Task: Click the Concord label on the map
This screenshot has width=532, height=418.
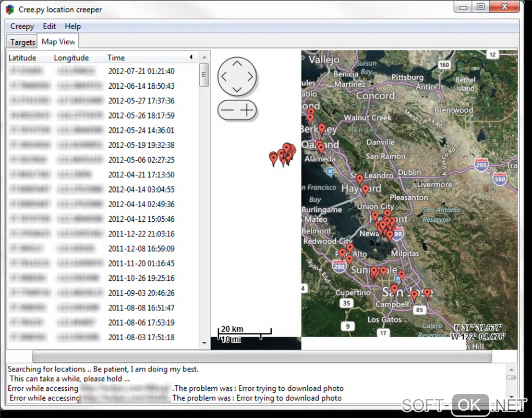Action: (x=375, y=95)
